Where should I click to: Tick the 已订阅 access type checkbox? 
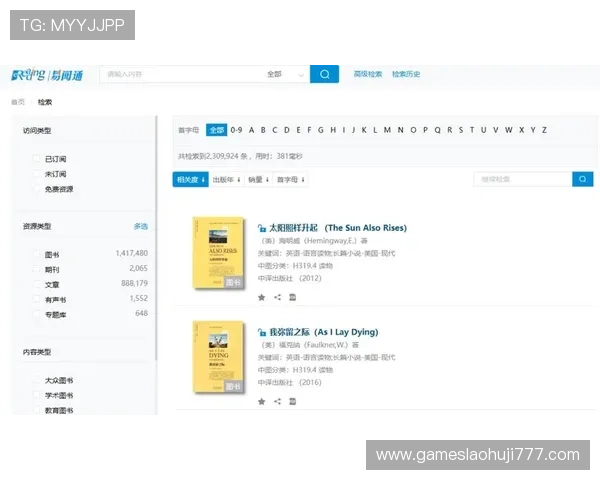(x=37, y=158)
